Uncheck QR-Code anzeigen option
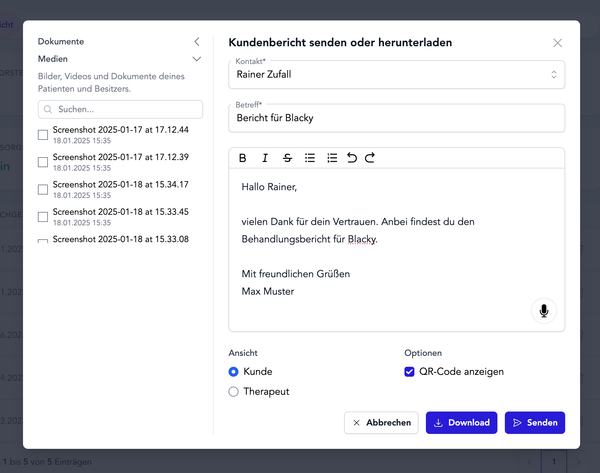 tap(409, 372)
